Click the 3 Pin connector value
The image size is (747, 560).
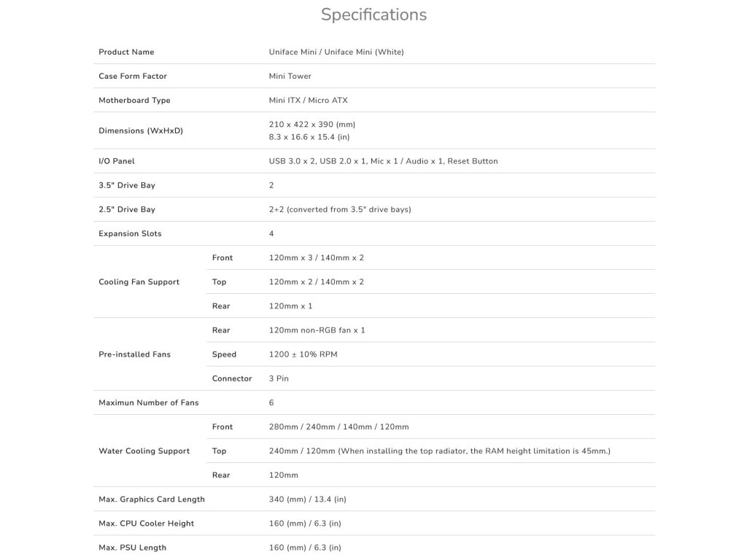point(280,378)
